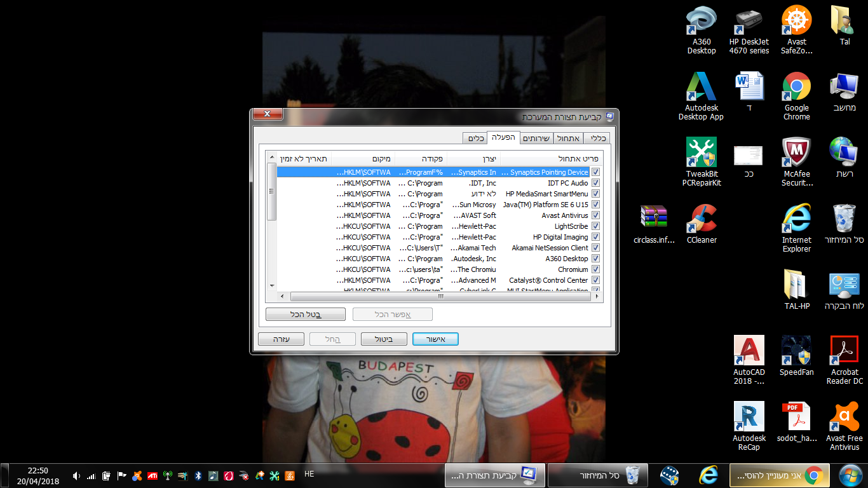Open Acrobat Reader DC shortcut

844,360
